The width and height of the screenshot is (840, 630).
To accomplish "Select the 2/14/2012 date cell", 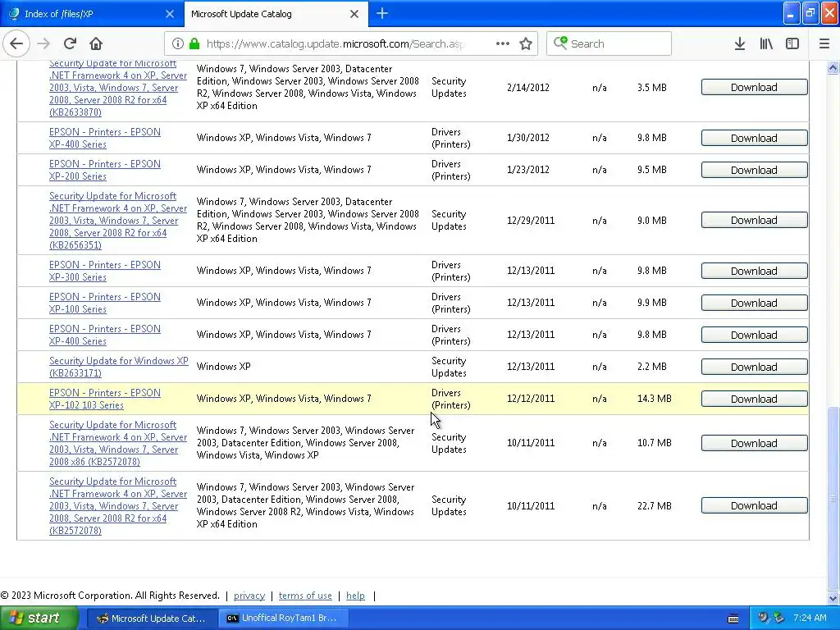I will [x=528, y=87].
